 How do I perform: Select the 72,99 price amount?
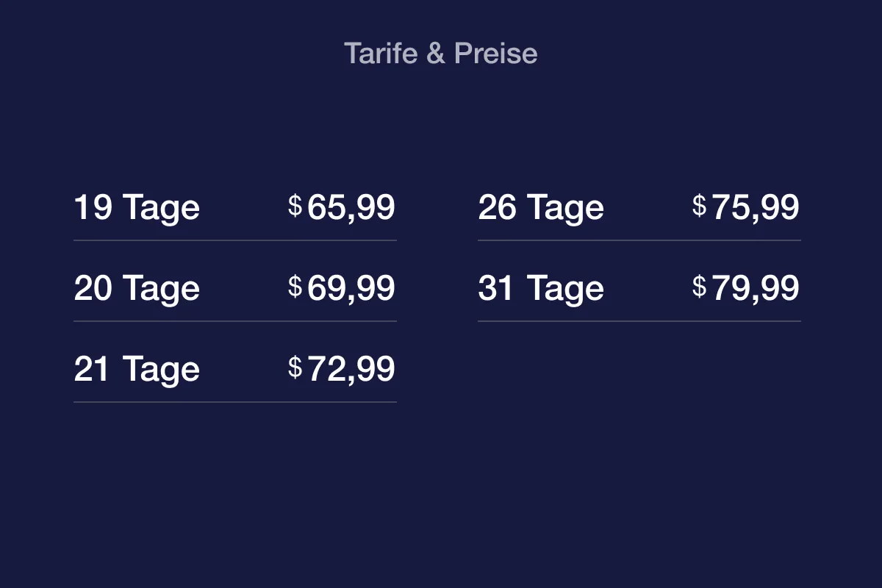[351, 369]
